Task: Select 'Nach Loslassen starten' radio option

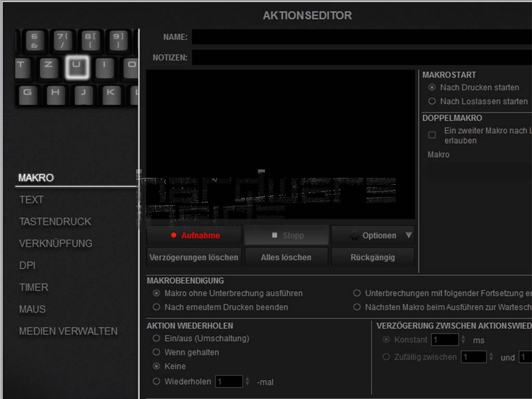Action: 432,101
